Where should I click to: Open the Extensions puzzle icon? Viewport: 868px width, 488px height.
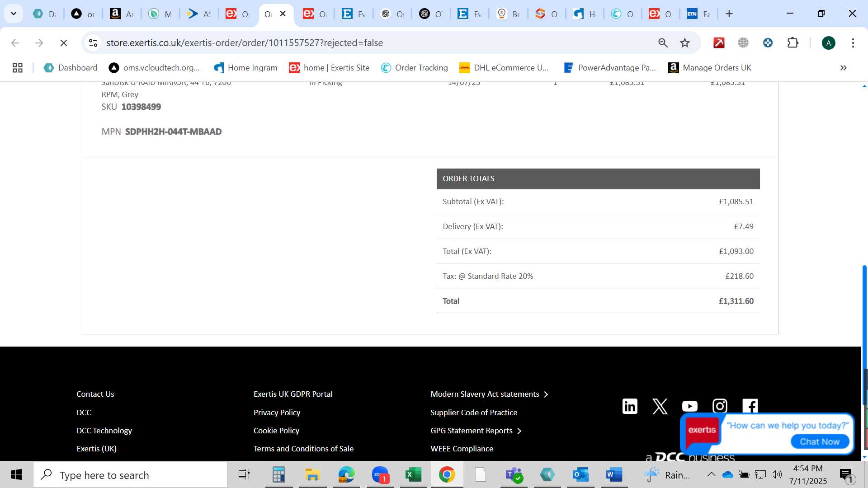coord(793,43)
